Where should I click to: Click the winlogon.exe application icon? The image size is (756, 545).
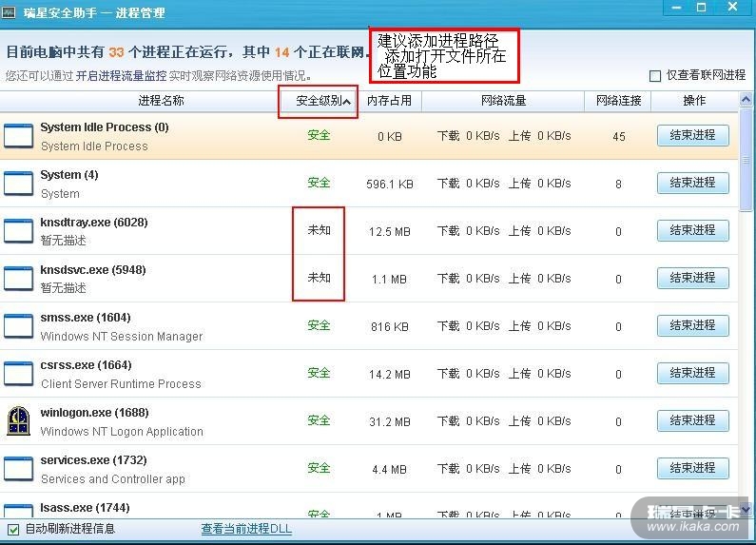pos(19,421)
